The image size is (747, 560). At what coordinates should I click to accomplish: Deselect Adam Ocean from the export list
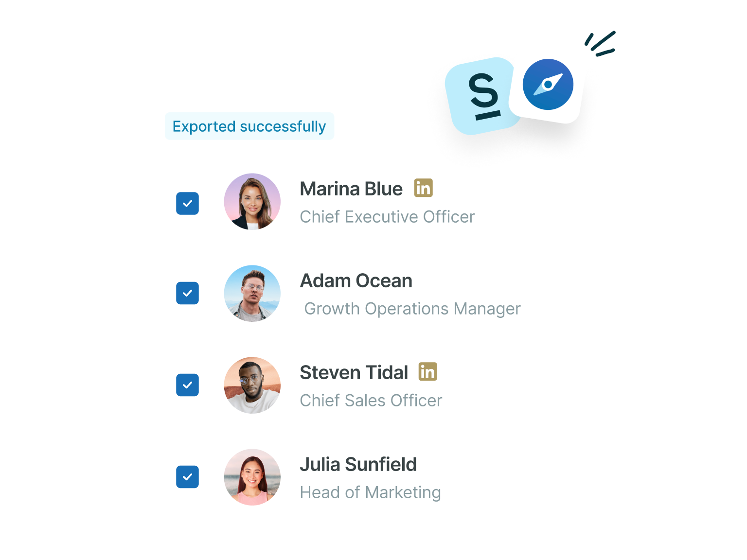(x=187, y=293)
